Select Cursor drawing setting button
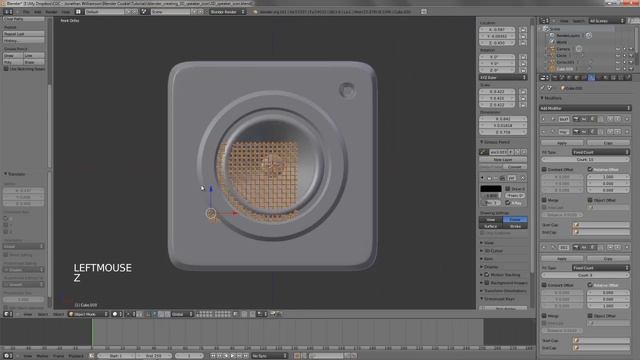Screen dimensions: 640x360 tap(515, 220)
